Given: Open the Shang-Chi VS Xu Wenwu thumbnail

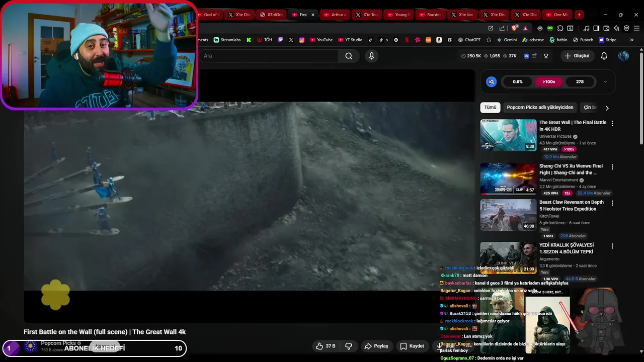Looking at the screenshot, I should (508, 178).
